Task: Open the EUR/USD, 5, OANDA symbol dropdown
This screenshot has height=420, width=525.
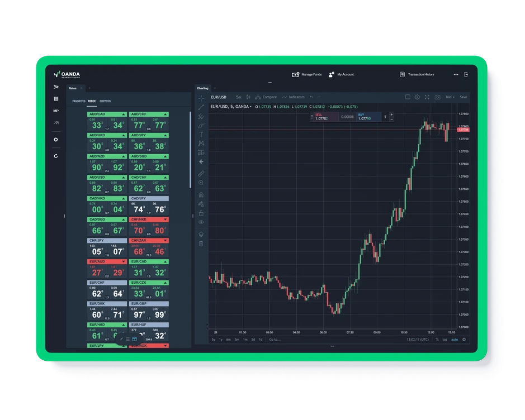Action: click(x=231, y=106)
